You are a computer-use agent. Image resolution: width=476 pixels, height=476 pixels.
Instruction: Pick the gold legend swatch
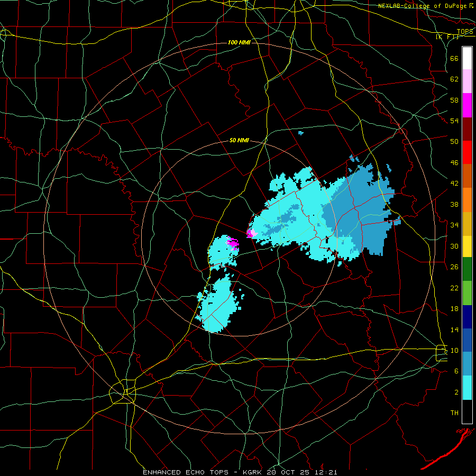click(467, 223)
